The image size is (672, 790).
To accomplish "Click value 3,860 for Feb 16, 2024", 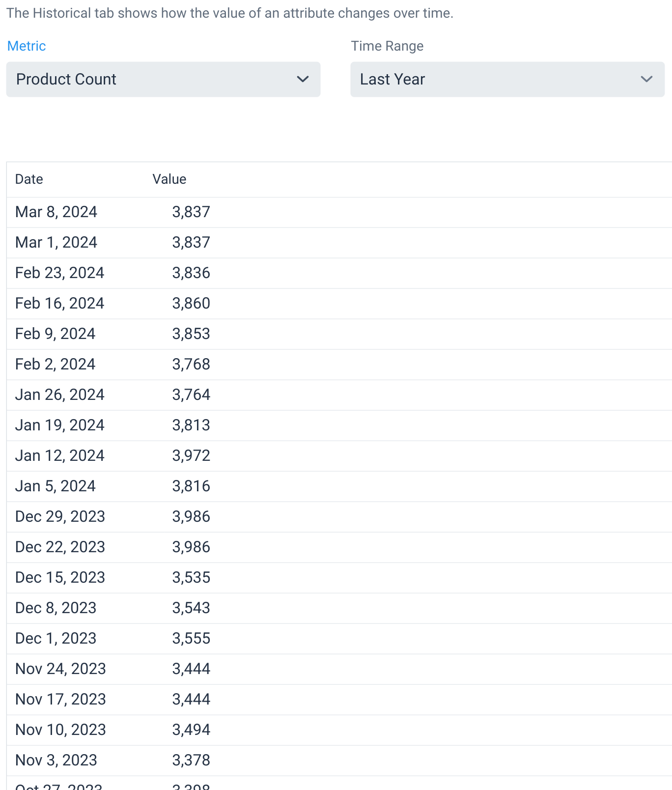I will pos(191,304).
